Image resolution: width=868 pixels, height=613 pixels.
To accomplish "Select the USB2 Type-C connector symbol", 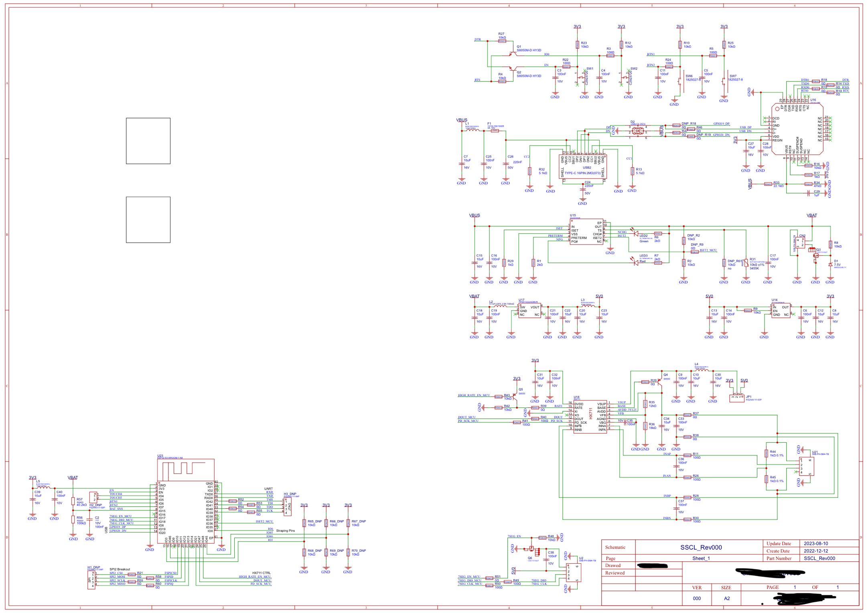I will (x=583, y=167).
